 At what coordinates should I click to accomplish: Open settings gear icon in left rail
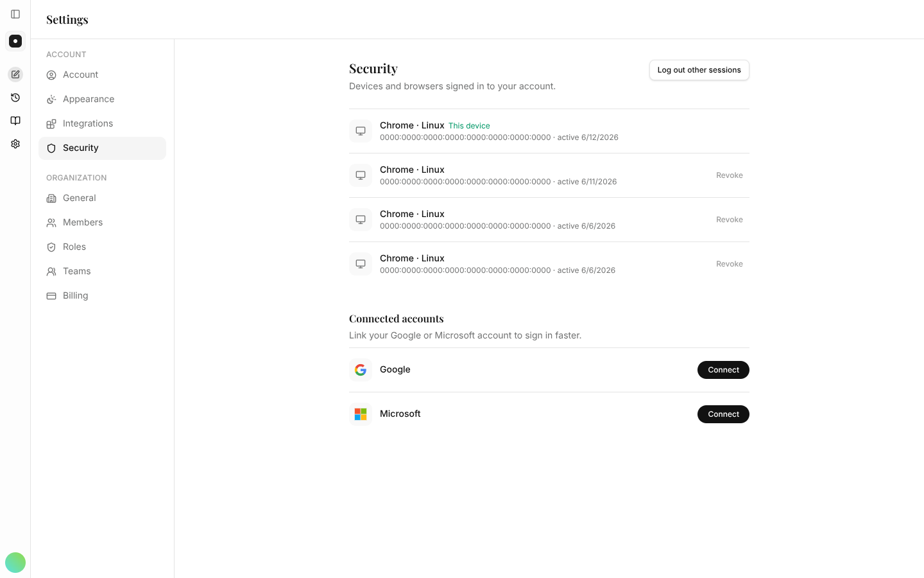tap(15, 144)
